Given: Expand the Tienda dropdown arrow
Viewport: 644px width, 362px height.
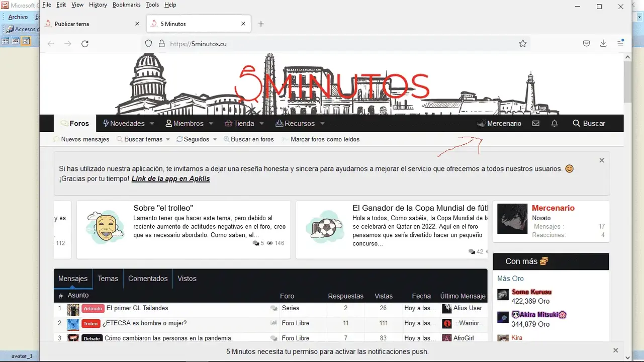Looking at the screenshot, I should (x=261, y=123).
